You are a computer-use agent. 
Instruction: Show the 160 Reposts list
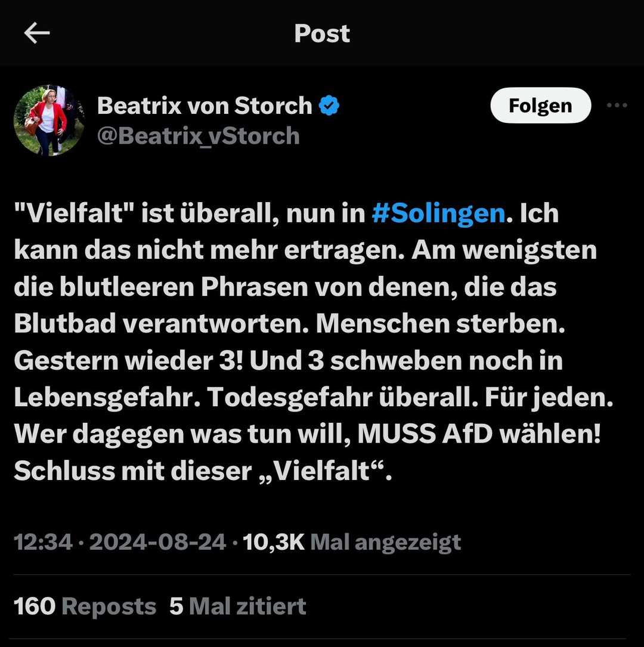pos(85,606)
